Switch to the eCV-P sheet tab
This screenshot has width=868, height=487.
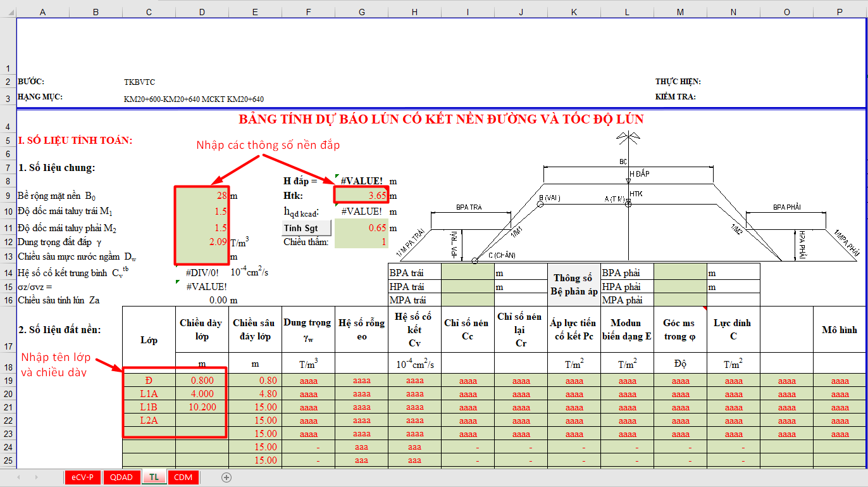[x=82, y=478]
